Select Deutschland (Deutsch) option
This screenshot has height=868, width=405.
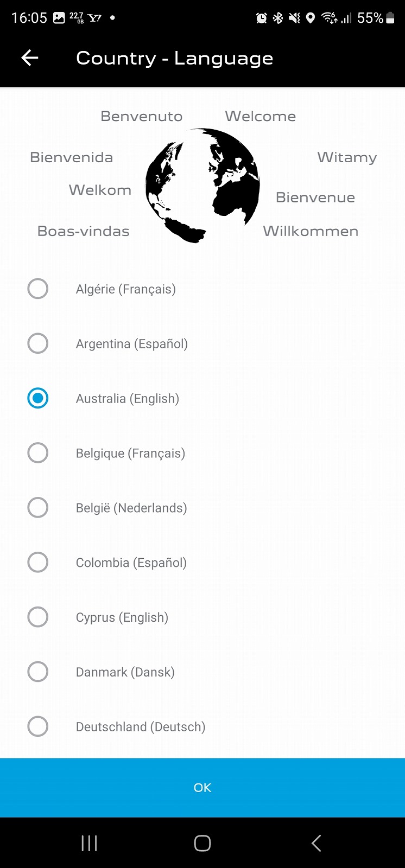click(38, 726)
